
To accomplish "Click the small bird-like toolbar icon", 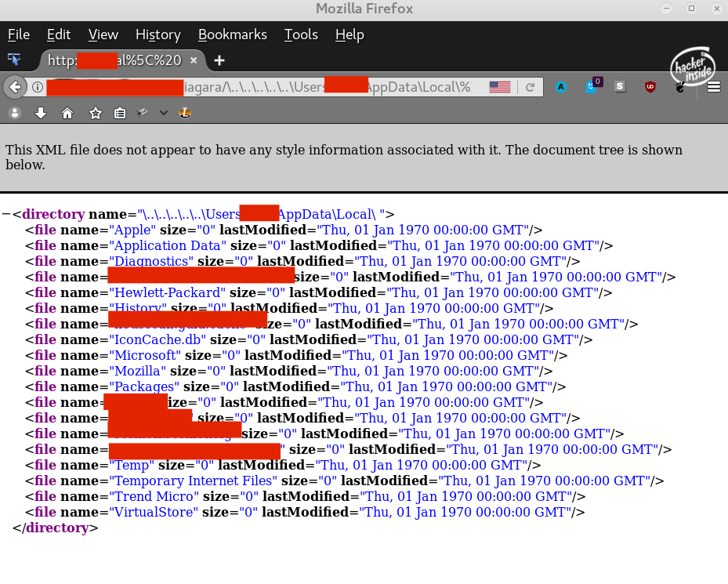I will pos(142,113).
